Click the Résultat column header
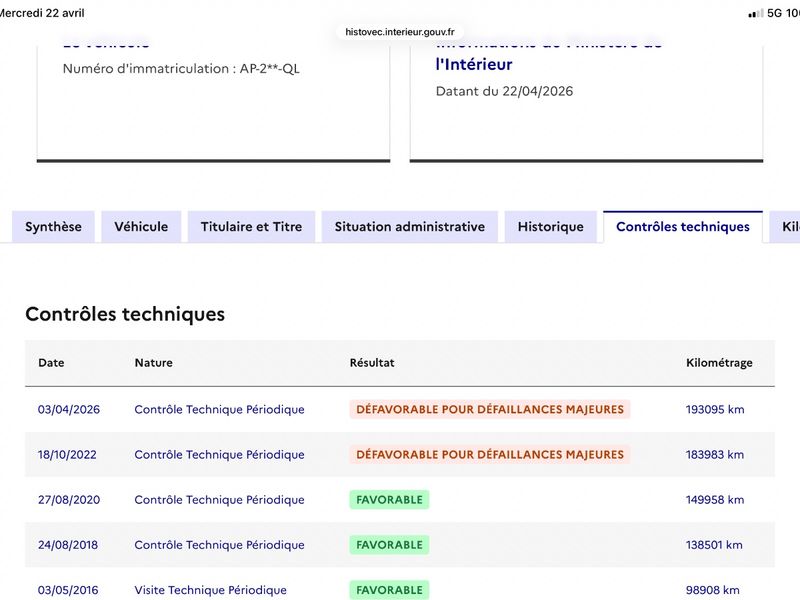The height and width of the screenshot is (600, 800). point(372,363)
